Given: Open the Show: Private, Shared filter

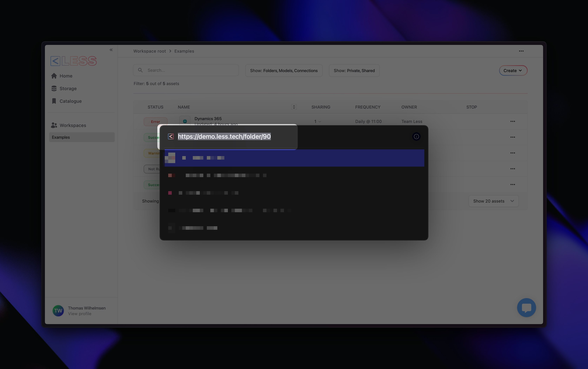Looking at the screenshot, I should coord(354,71).
